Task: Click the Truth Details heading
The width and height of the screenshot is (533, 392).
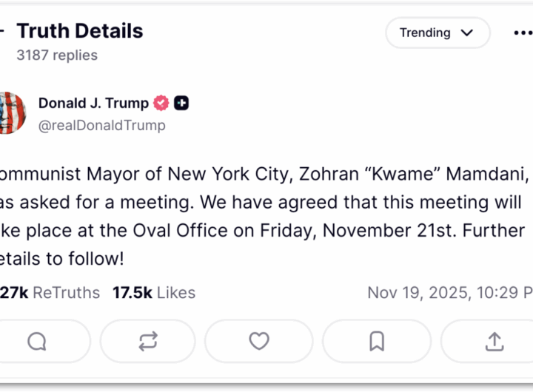Action: tap(80, 31)
